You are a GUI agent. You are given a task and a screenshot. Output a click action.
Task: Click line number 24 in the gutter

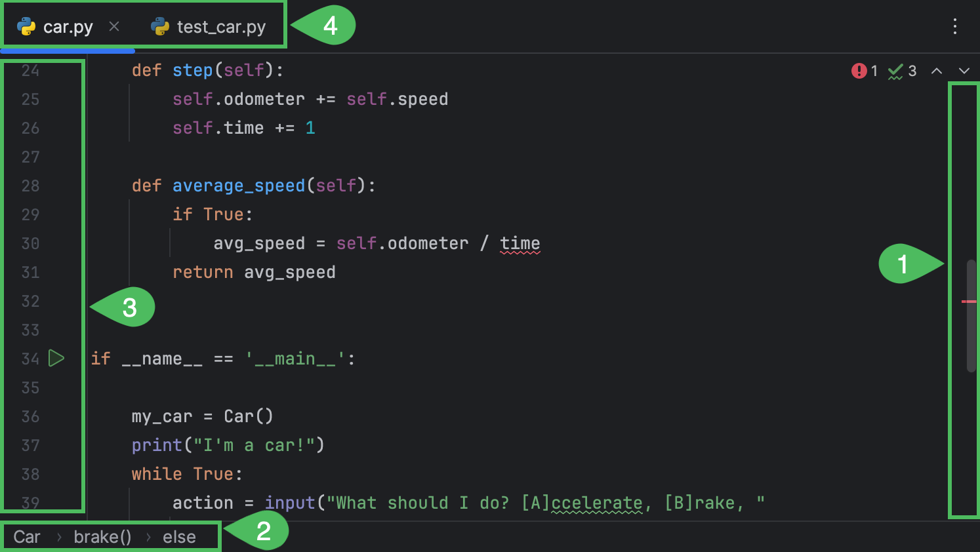30,70
